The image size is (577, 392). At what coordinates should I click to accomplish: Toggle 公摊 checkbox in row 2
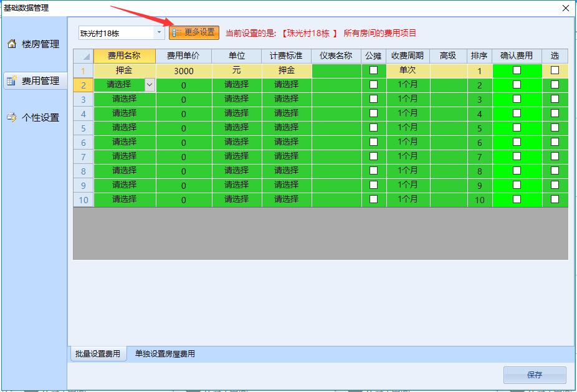[373, 84]
